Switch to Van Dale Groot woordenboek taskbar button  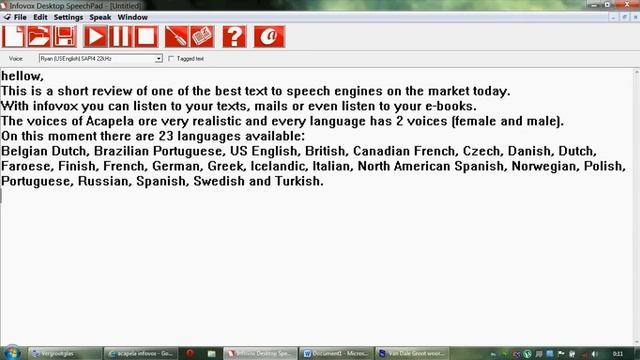point(412,353)
